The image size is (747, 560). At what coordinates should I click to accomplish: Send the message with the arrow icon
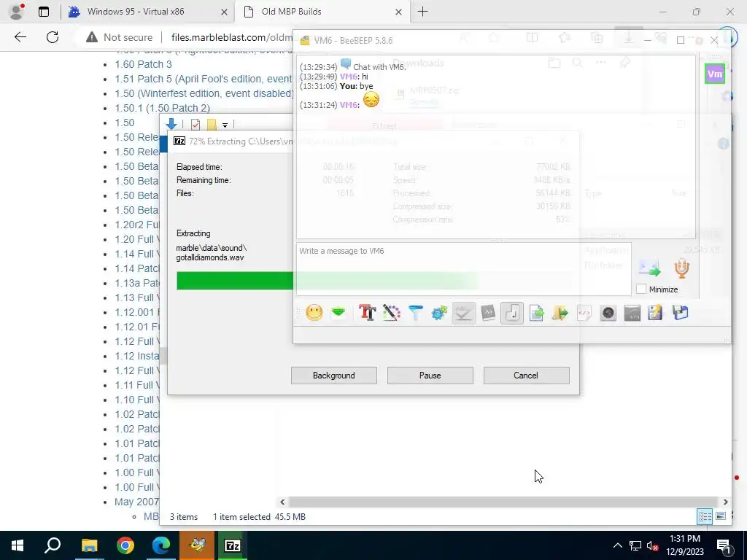tap(650, 268)
